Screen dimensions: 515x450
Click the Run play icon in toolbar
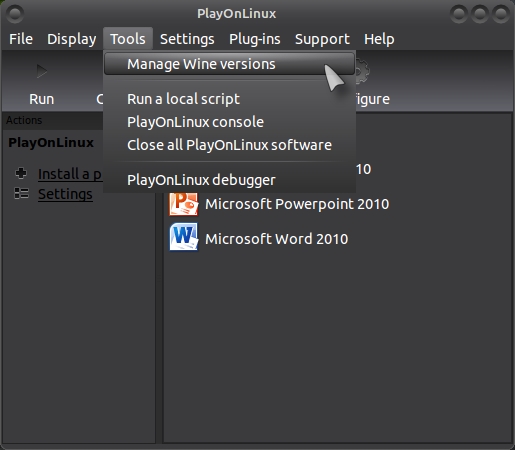[x=42, y=71]
